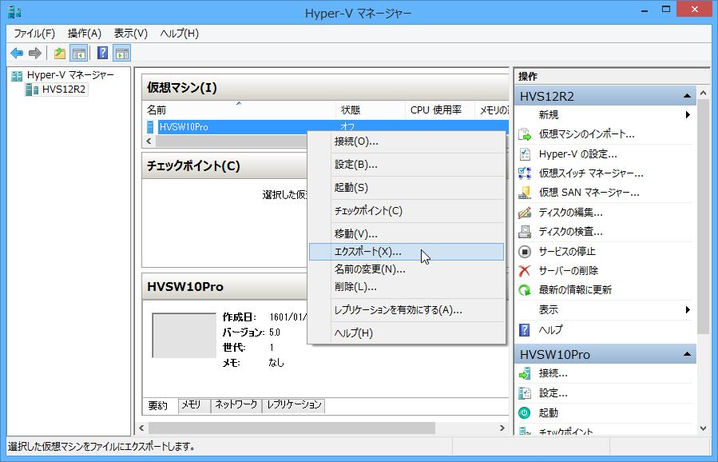Open the 表示(V) menu

[131, 33]
